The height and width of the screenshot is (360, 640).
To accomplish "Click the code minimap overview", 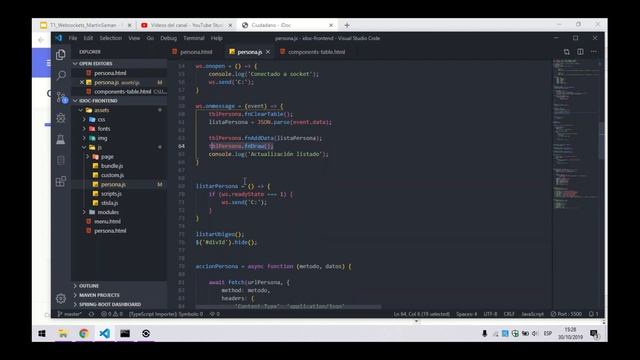I will [575, 135].
